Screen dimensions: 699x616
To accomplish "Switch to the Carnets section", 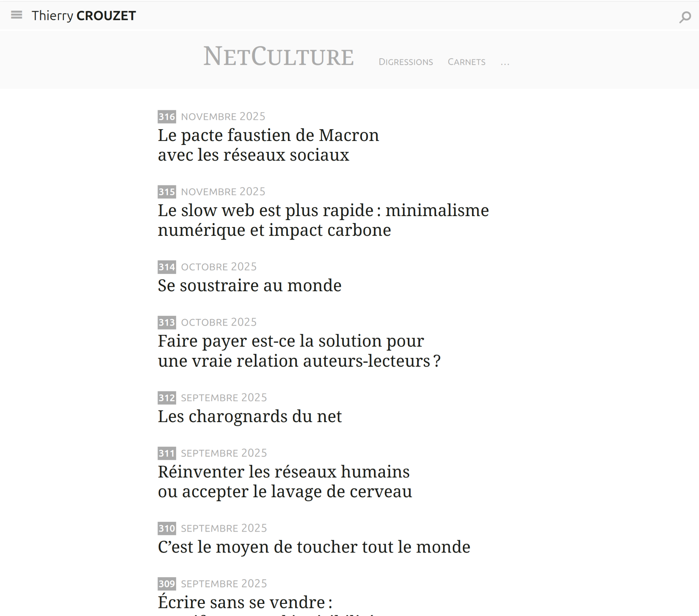I will click(x=466, y=62).
